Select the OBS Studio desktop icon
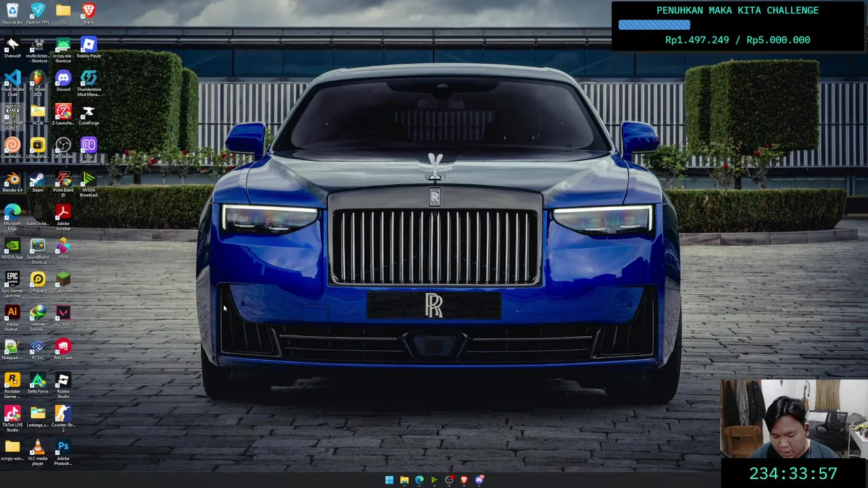The image size is (868, 488). (63, 148)
